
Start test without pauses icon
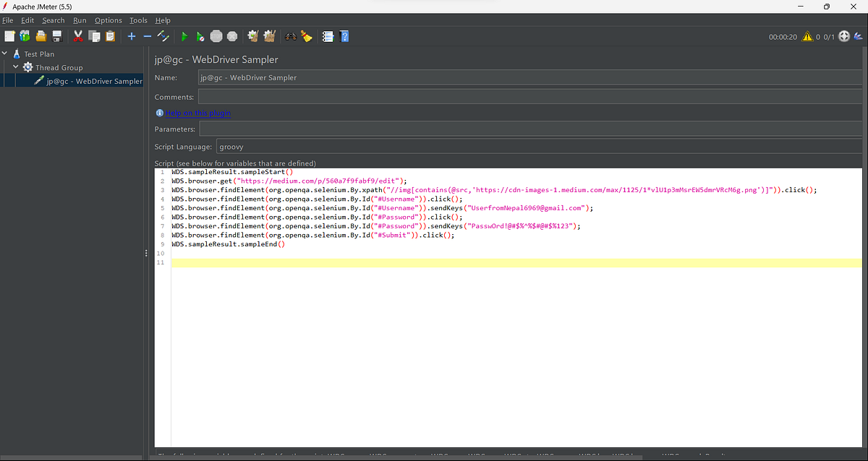click(x=200, y=36)
